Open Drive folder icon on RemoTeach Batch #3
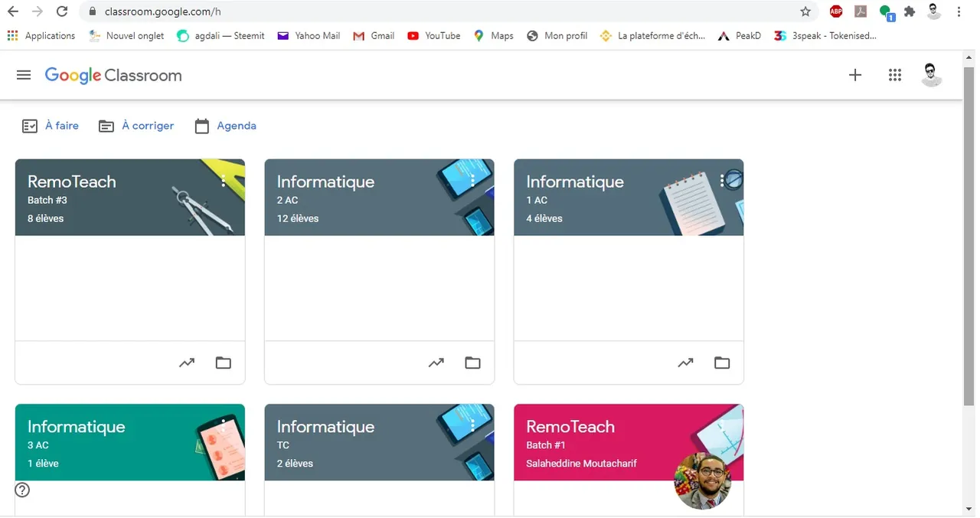The height and width of the screenshot is (518, 980). 224,362
